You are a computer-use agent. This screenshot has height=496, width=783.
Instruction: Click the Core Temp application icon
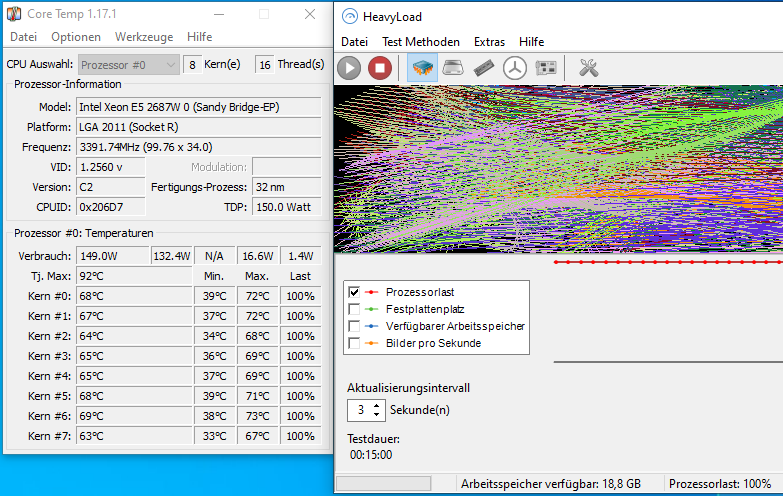14,13
